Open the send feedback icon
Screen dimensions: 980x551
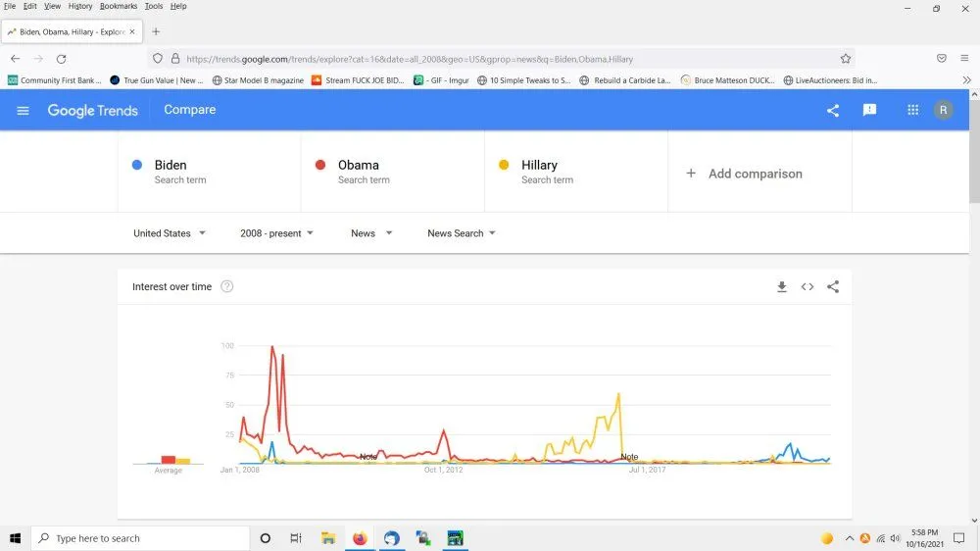point(869,111)
